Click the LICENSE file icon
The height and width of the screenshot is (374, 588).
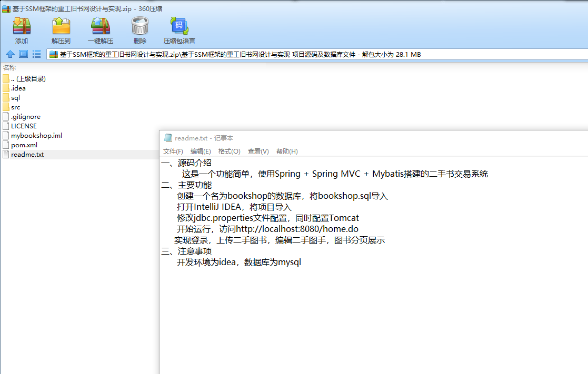pos(6,126)
